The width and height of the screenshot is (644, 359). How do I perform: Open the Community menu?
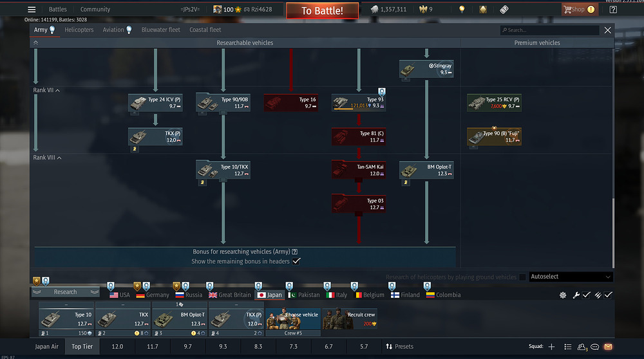point(95,10)
